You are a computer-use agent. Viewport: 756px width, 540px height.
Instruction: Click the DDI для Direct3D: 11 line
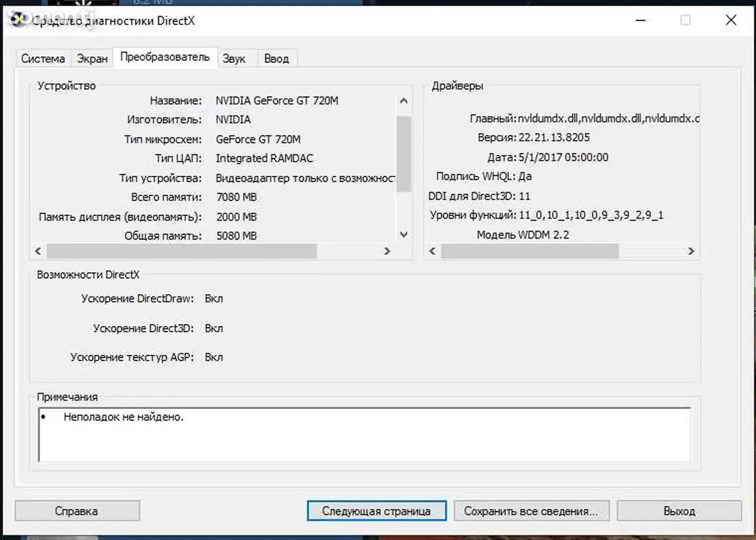479,196
